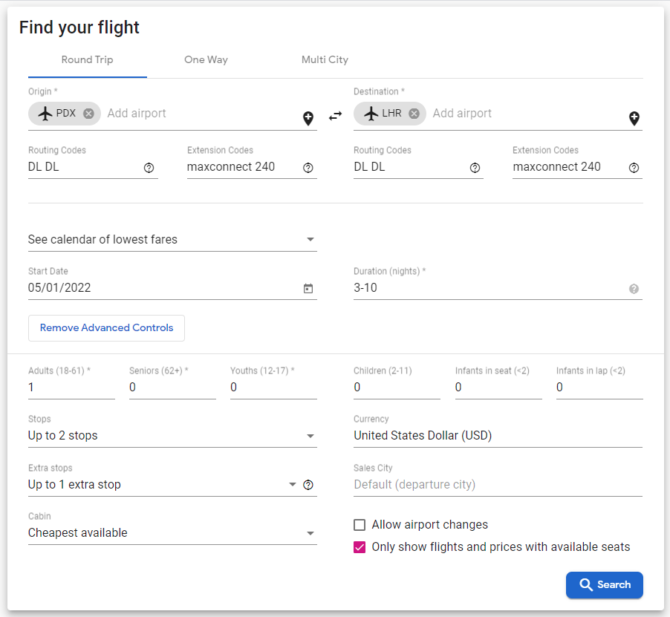
Task: Open the Start Date calendar picker icon
Action: pos(308,288)
